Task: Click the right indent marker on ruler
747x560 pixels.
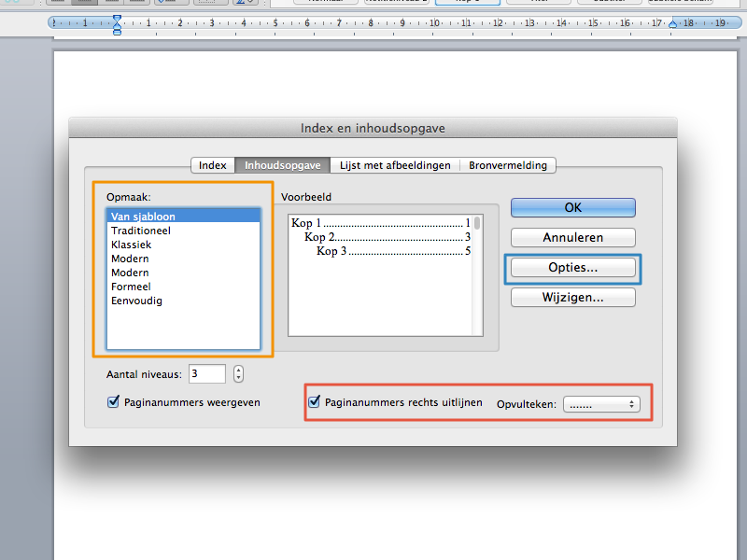Action: [672, 24]
